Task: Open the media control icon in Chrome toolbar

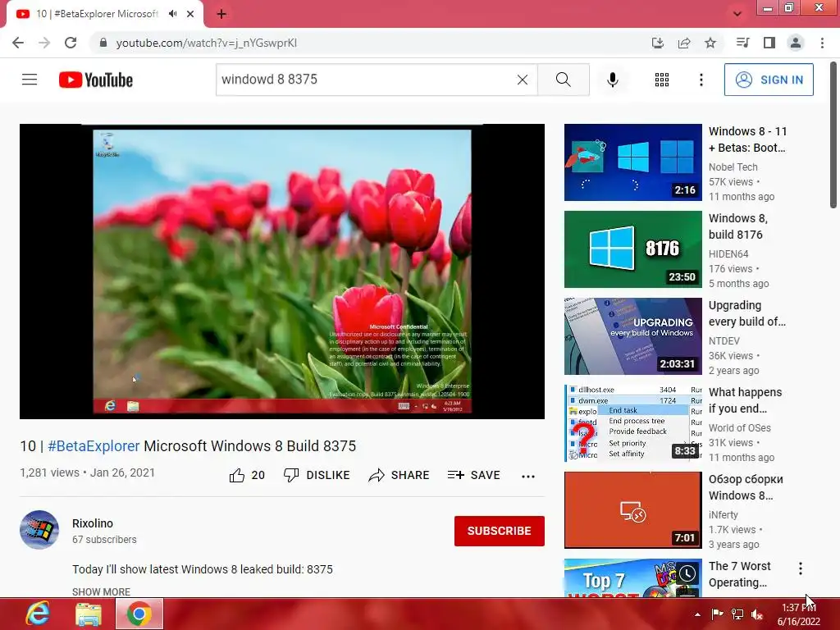Action: (742, 43)
